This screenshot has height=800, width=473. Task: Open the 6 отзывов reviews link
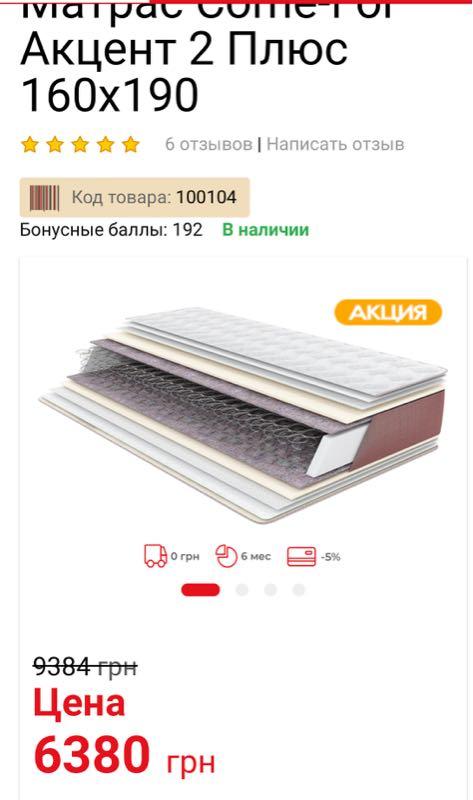pos(208,144)
